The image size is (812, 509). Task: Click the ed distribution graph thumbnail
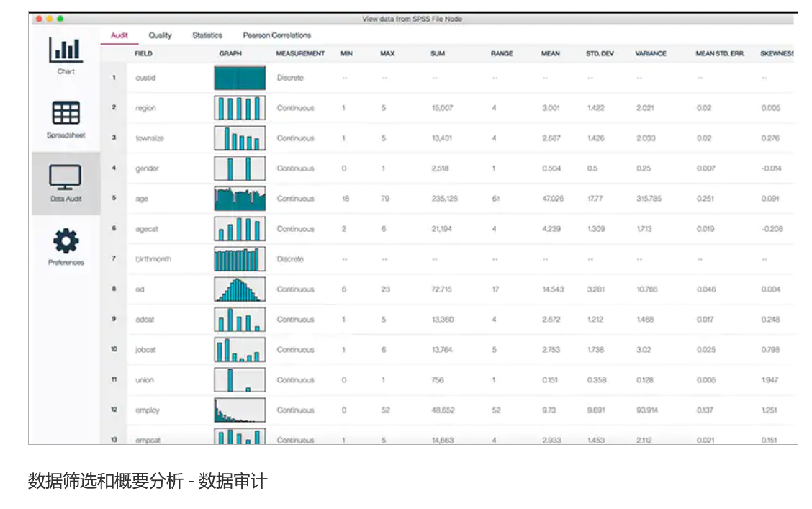coord(240,289)
